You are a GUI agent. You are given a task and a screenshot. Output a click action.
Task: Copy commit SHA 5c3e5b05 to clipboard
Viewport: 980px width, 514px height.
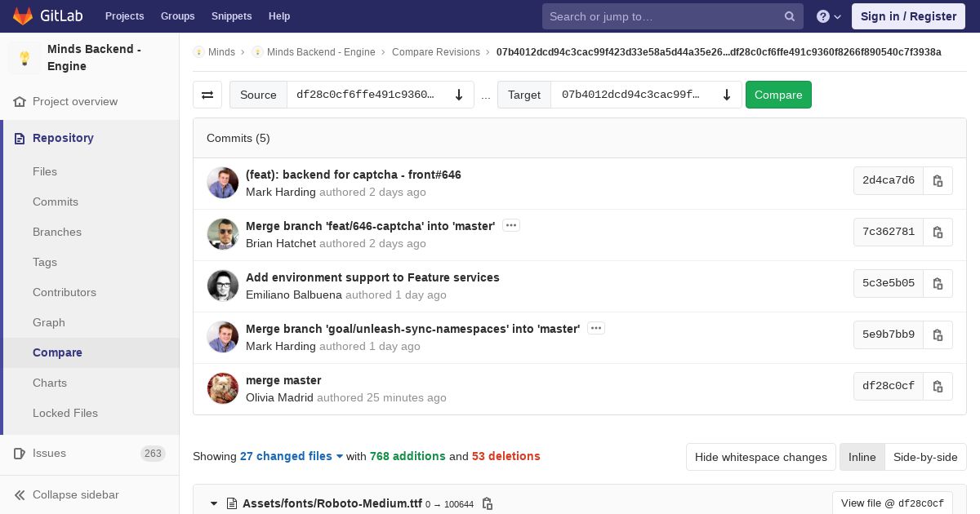tap(938, 284)
